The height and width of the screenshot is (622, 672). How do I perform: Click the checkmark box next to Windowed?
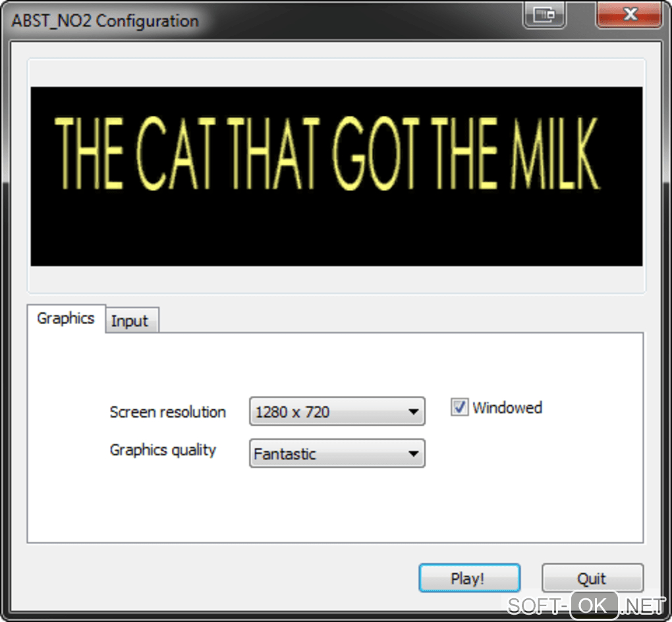(x=459, y=407)
